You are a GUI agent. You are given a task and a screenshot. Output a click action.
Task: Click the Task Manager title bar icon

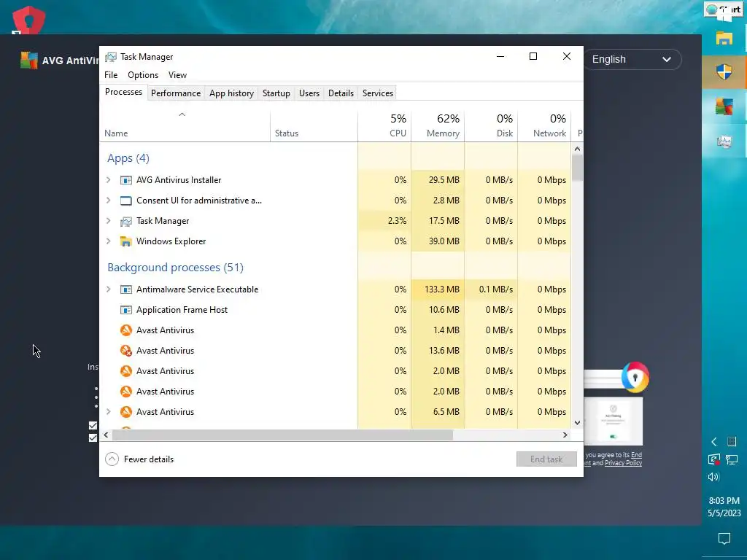point(111,57)
